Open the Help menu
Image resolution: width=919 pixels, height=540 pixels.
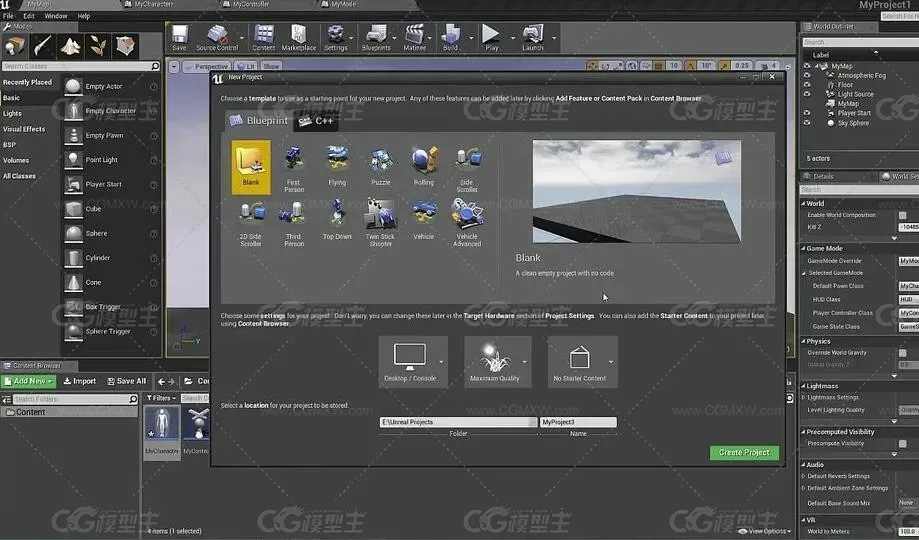(84, 16)
